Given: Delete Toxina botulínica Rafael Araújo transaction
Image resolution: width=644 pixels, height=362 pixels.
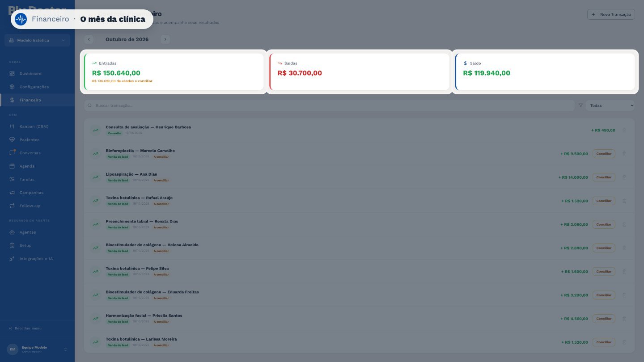Looking at the screenshot, I should (624, 201).
